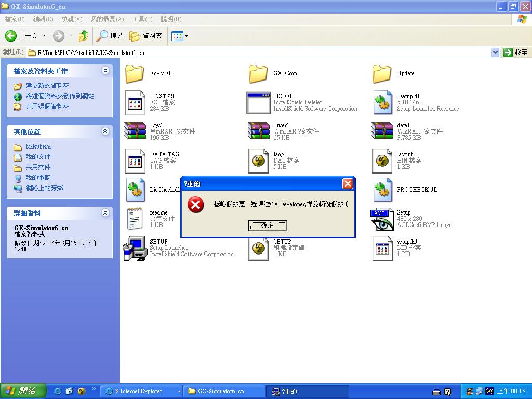Collapse the other places panel
The image size is (532, 399).
pos(105,131)
